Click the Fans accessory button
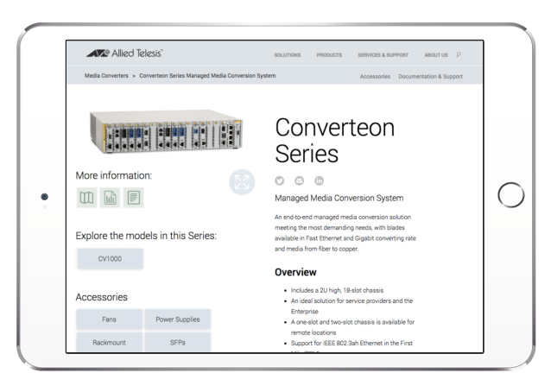The height and width of the screenshot is (392, 551). pyautogui.click(x=110, y=319)
